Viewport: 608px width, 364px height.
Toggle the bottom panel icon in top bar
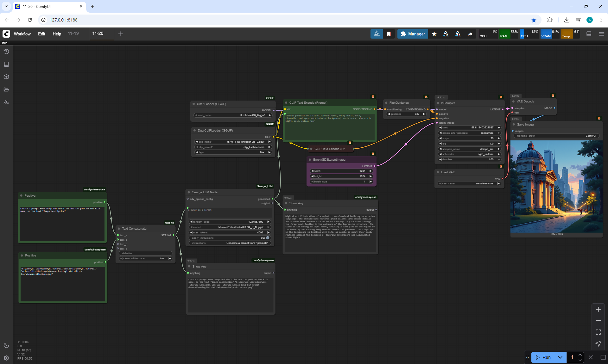(589, 34)
